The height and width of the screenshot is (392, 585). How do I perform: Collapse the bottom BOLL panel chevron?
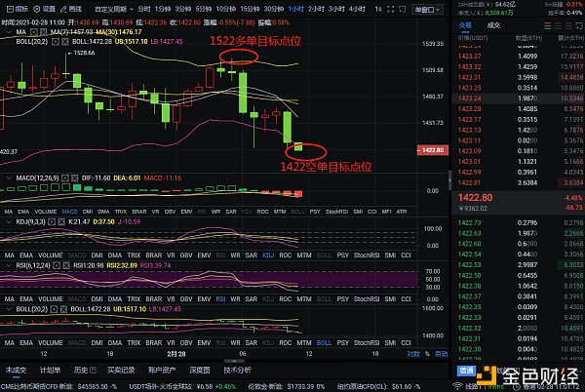click(9, 309)
